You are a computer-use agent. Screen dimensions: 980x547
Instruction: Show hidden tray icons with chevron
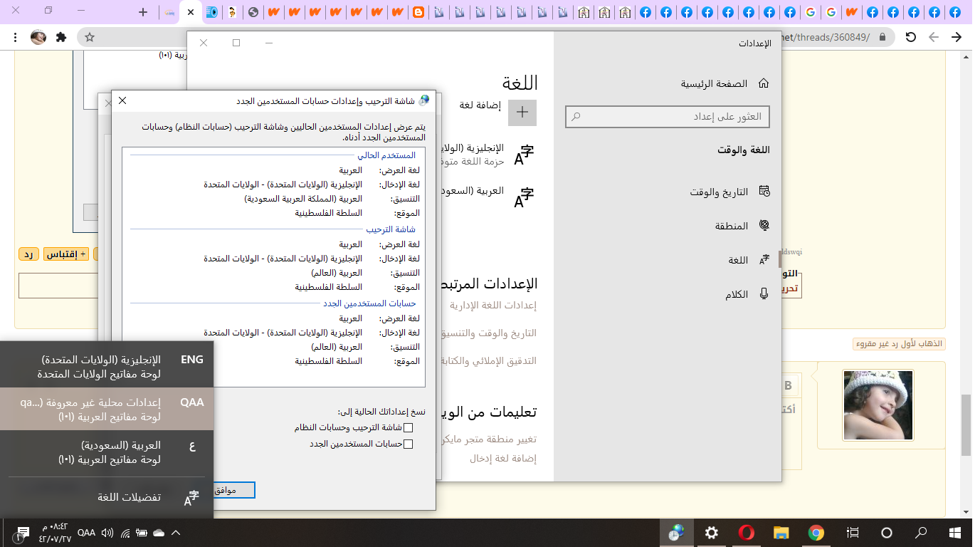[176, 533]
